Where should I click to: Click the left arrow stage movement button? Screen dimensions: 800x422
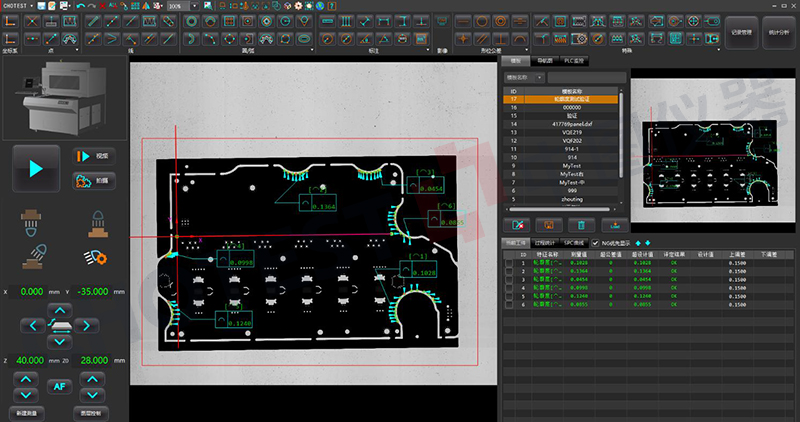click(31, 326)
